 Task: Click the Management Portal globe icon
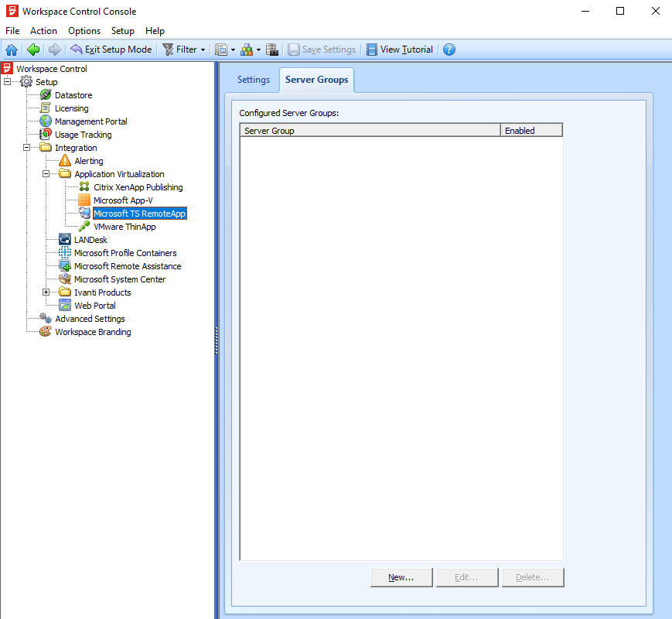(x=46, y=121)
